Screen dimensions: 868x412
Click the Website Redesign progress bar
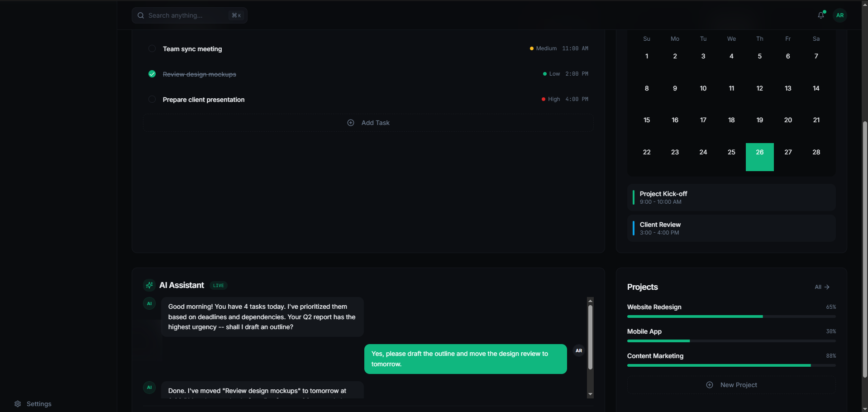[x=731, y=316]
